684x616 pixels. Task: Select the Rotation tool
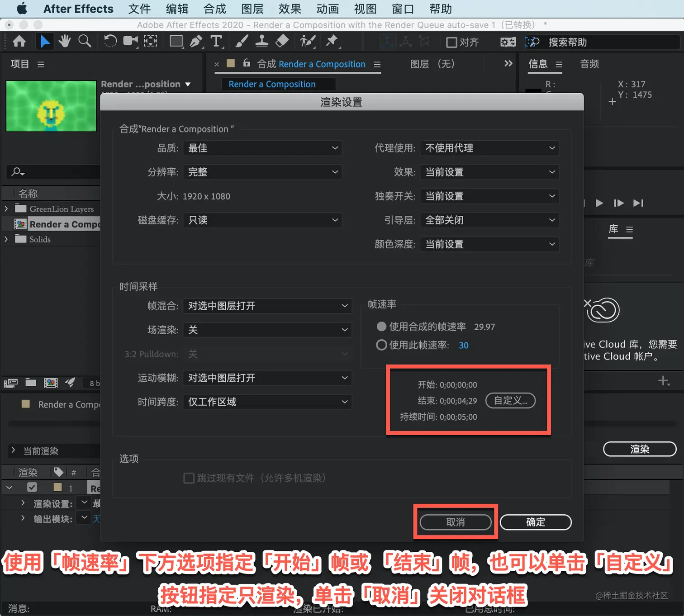110,42
